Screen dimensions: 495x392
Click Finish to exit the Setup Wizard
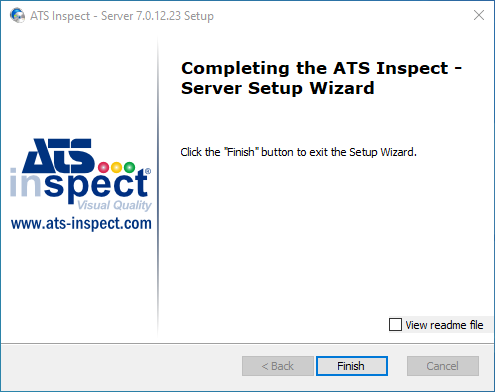tap(352, 366)
